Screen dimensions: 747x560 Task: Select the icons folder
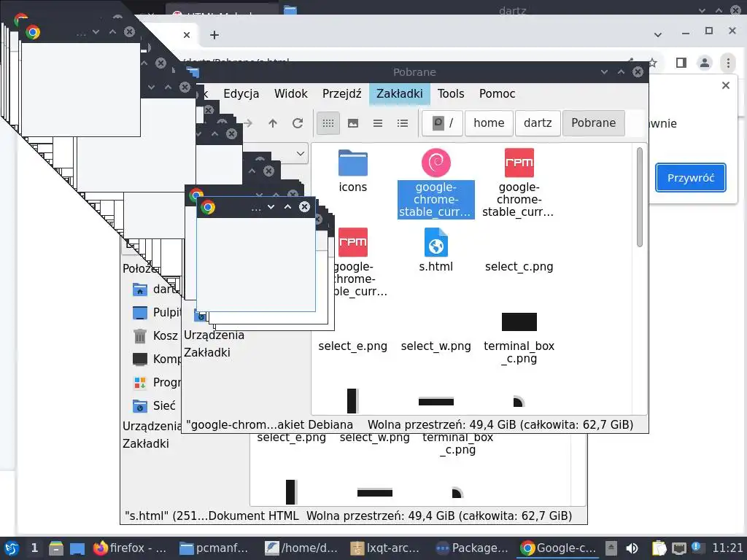(353, 171)
